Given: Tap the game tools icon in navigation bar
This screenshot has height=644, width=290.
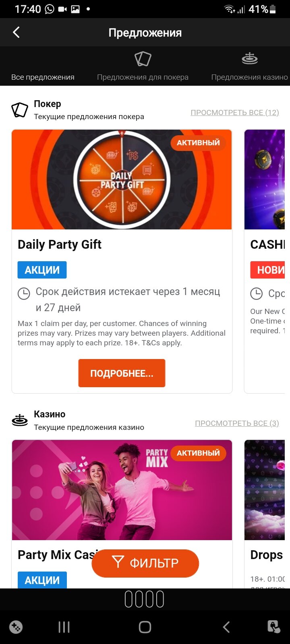Looking at the screenshot, I should pyautogui.click(x=16, y=627).
